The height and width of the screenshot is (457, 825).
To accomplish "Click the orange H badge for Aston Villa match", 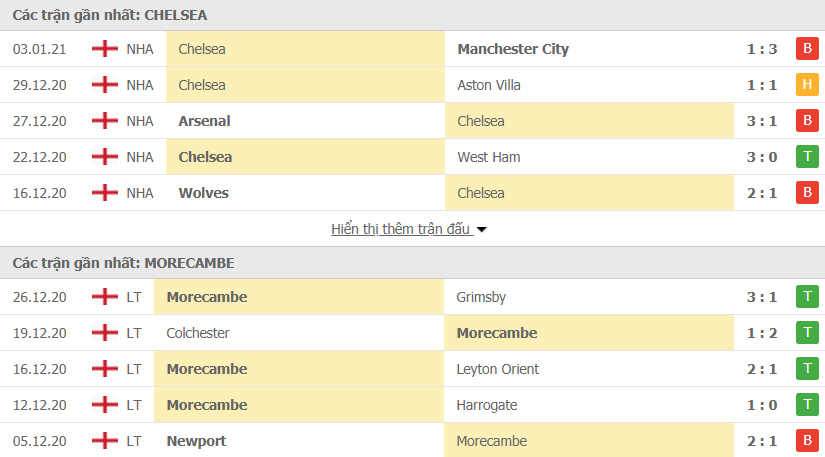I will (806, 85).
